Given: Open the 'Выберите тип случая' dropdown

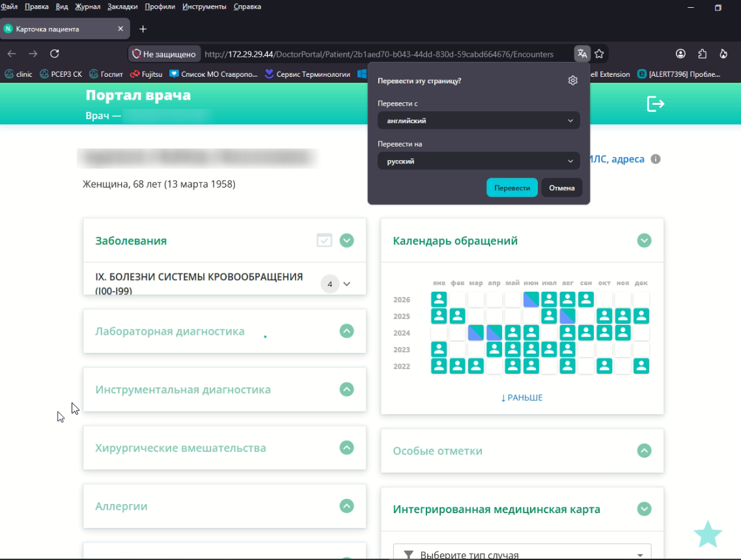Looking at the screenshot, I should coord(522,553).
